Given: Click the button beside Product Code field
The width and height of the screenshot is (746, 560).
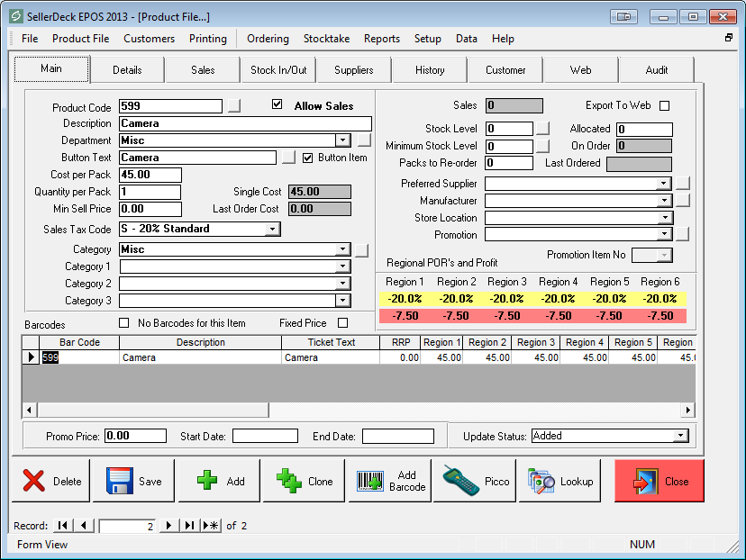Looking at the screenshot, I should coord(234,106).
